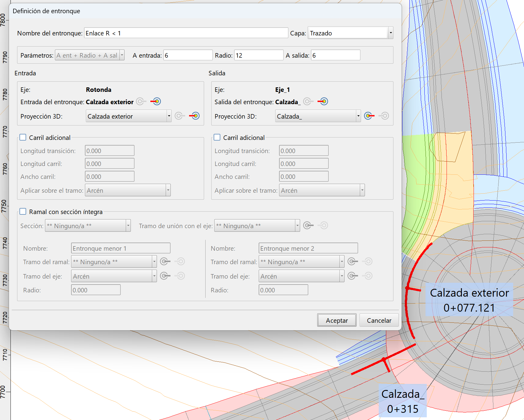Click dark icon beside Entronque menor 1 Tramo del ramal
The height and width of the screenshot is (420, 524).
click(165, 261)
